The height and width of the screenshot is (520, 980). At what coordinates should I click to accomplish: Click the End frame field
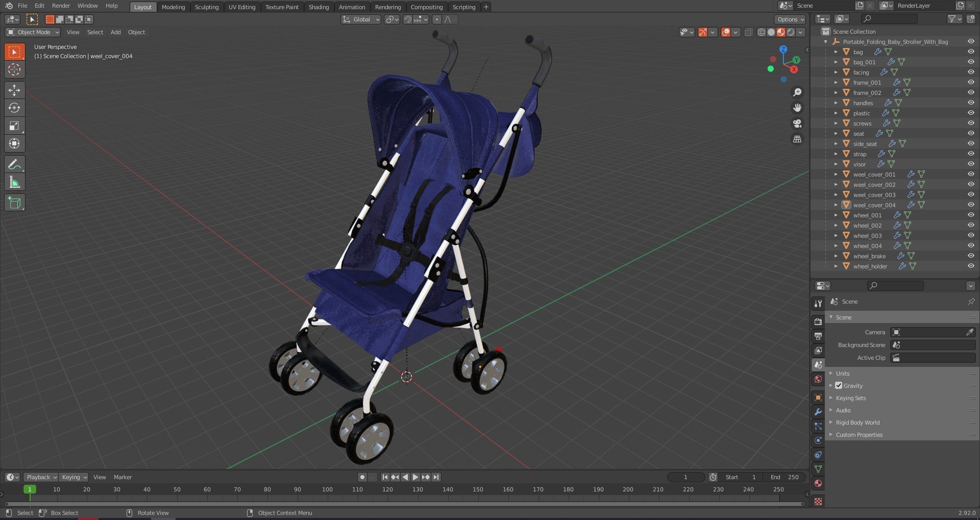[785, 477]
